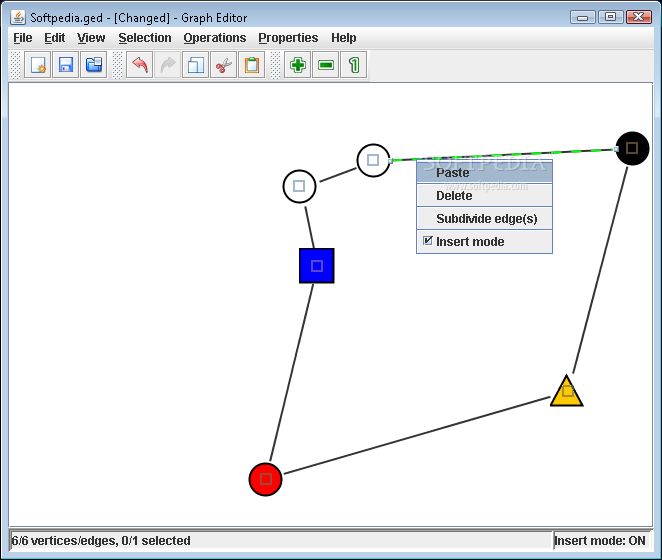Open the Operations menu
The height and width of the screenshot is (560, 662).
214,38
